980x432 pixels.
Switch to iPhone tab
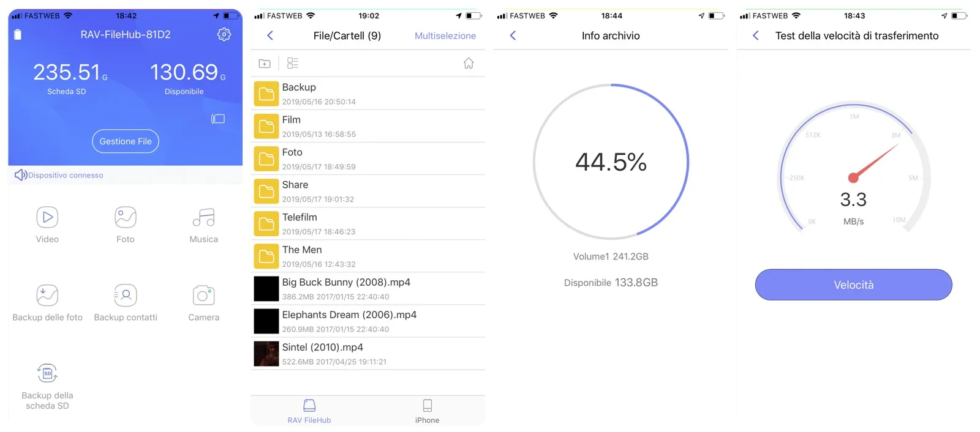point(427,411)
